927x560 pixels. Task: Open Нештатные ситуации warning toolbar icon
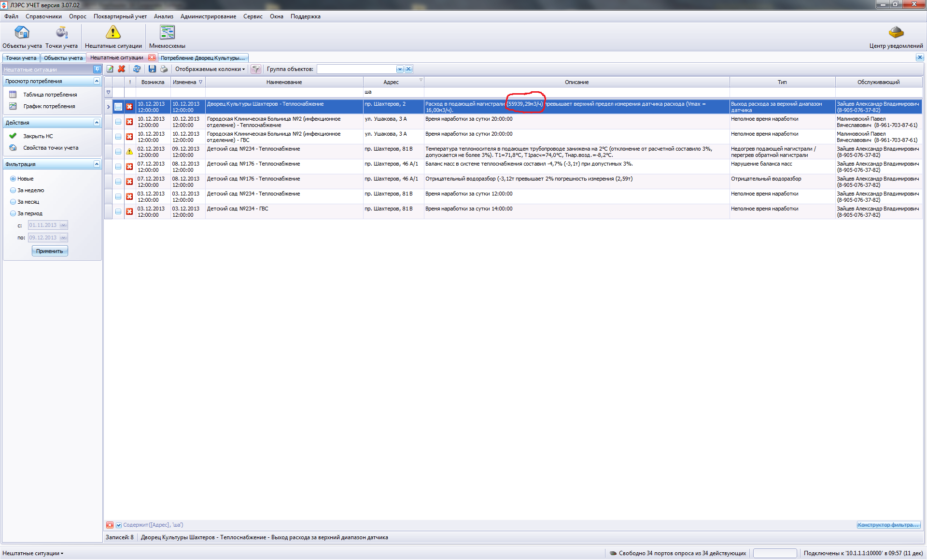pyautogui.click(x=113, y=37)
